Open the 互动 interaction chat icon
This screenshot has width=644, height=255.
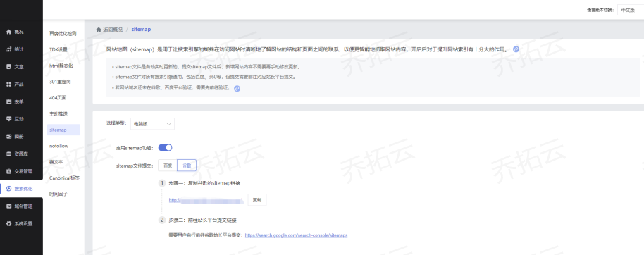tap(8, 119)
